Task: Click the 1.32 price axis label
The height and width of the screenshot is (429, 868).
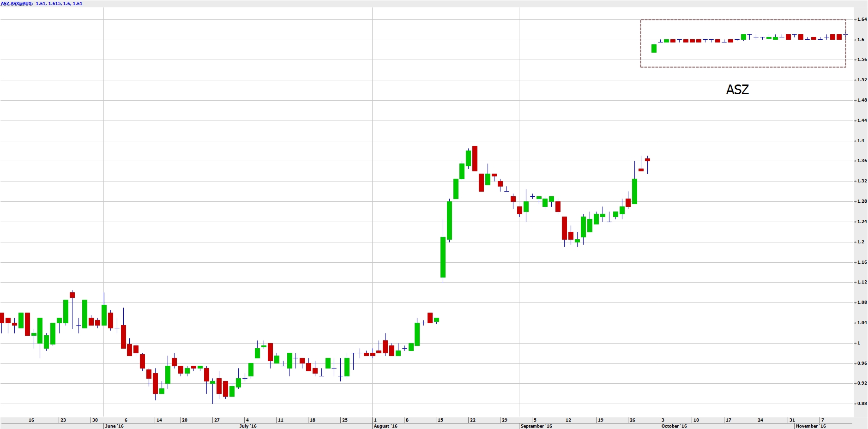Action: click(862, 181)
